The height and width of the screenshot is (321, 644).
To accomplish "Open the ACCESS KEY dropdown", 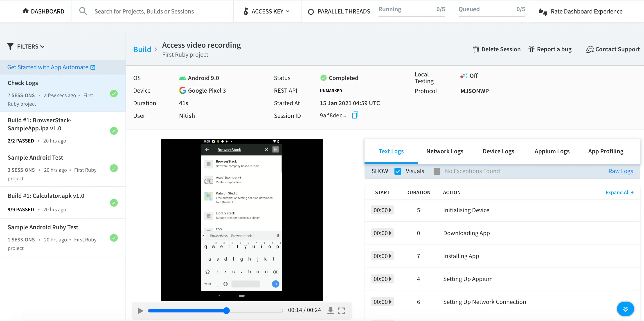I will pos(266,11).
